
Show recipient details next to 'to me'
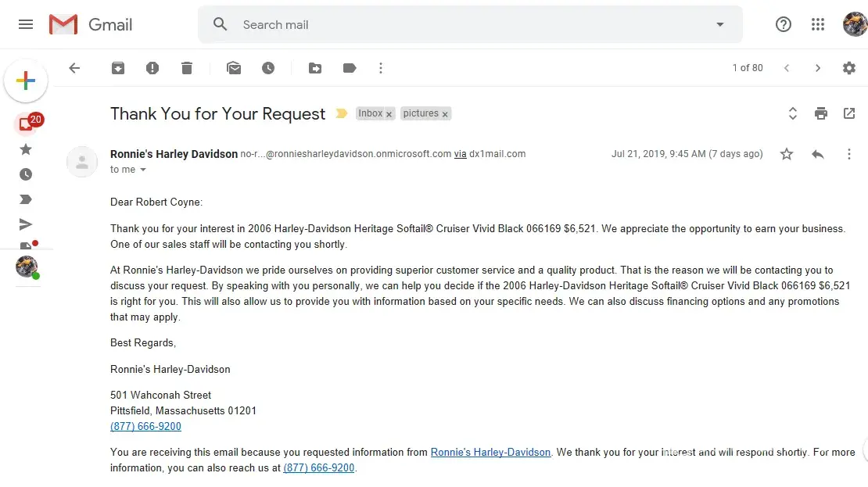(143, 170)
